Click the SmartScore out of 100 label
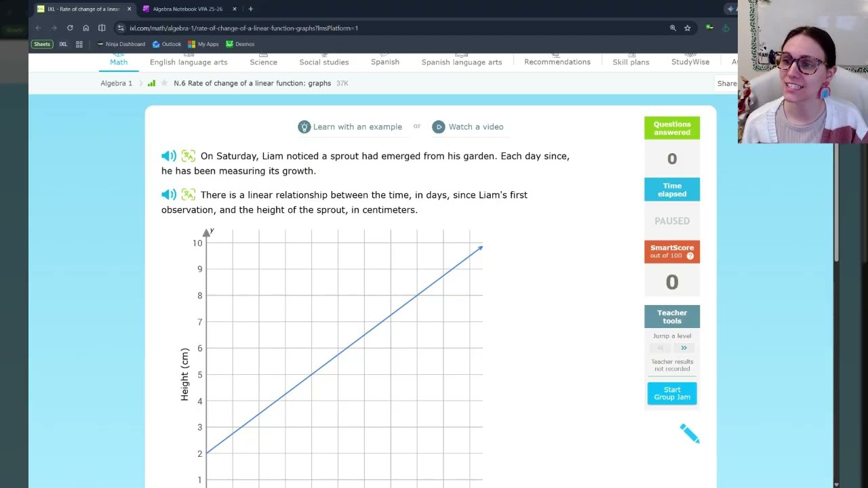Viewport: 868px width, 488px height. pos(672,251)
